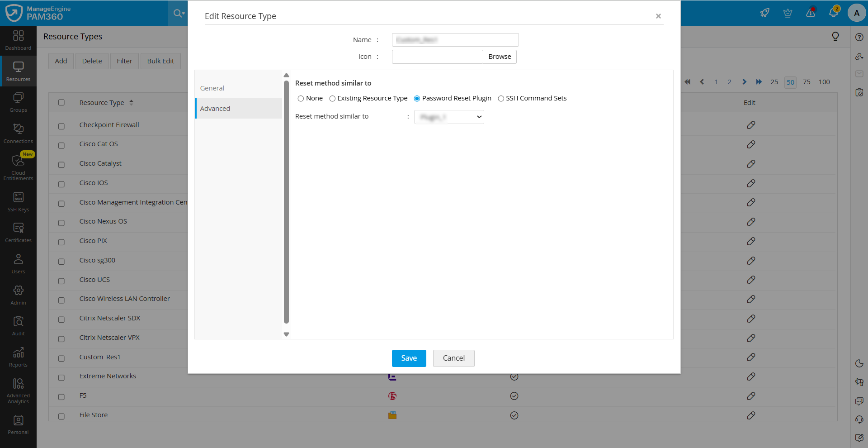Save the edited resource type
868x448 pixels.
pos(409,358)
